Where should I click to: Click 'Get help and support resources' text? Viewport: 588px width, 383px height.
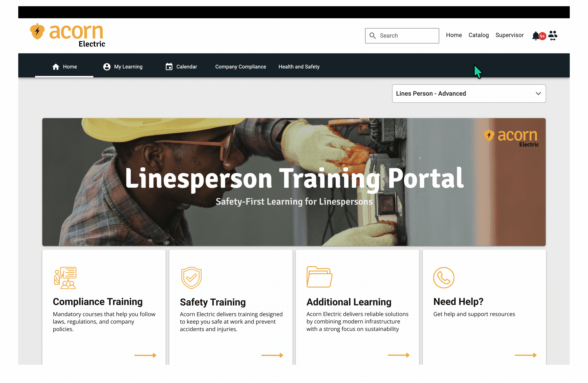(x=474, y=314)
